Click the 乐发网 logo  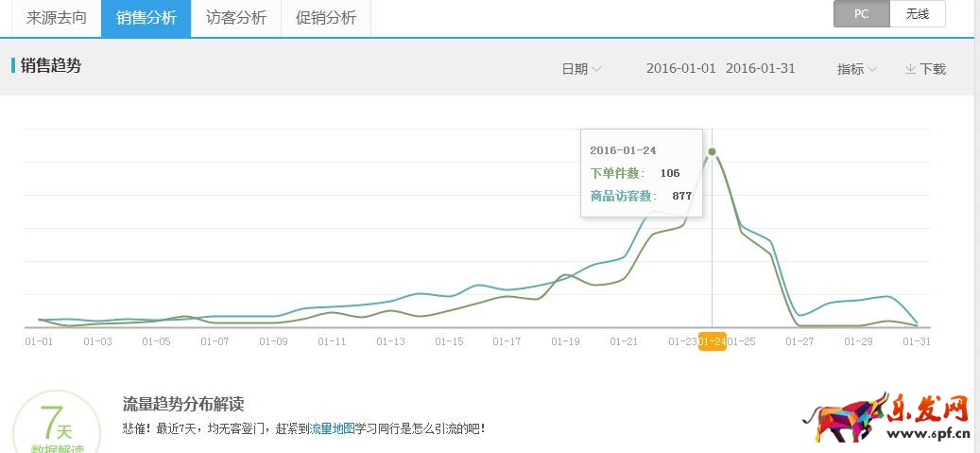[x=886, y=418]
